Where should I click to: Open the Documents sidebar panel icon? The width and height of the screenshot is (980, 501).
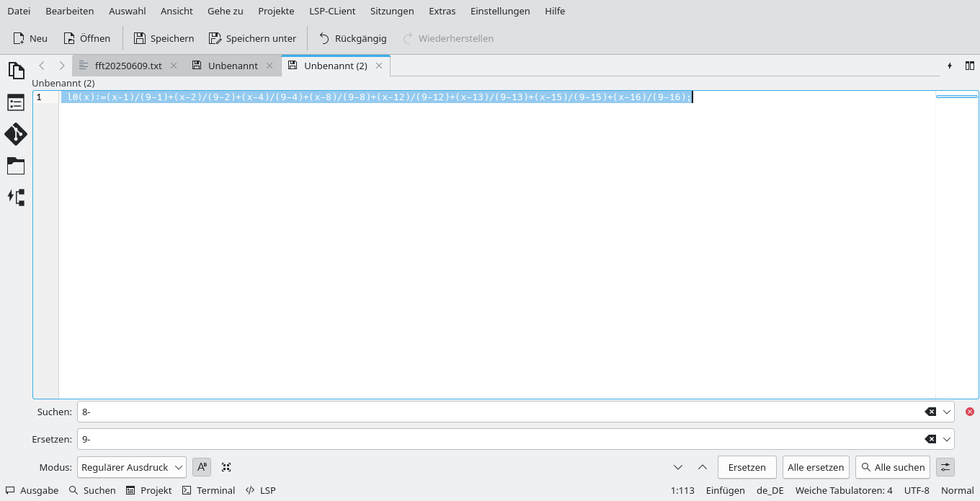pyautogui.click(x=16, y=71)
